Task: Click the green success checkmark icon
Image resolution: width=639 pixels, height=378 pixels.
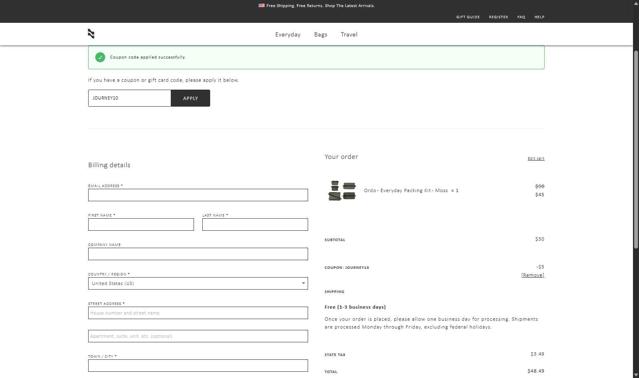Action: point(100,57)
